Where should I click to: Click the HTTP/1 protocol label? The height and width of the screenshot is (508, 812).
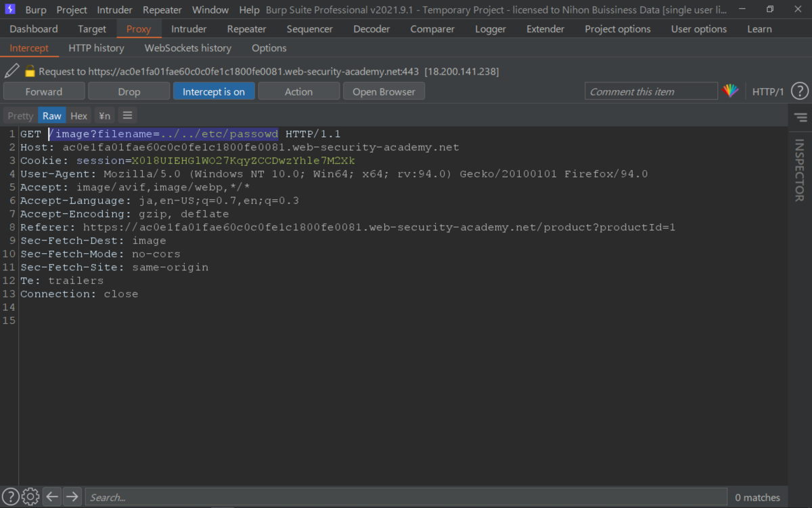click(x=768, y=91)
